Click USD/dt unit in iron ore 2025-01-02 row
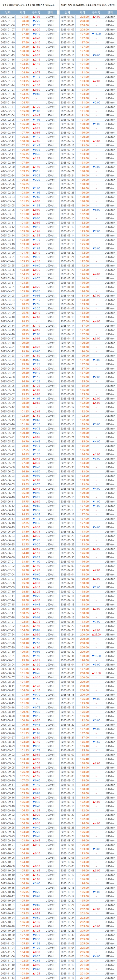 50,17
